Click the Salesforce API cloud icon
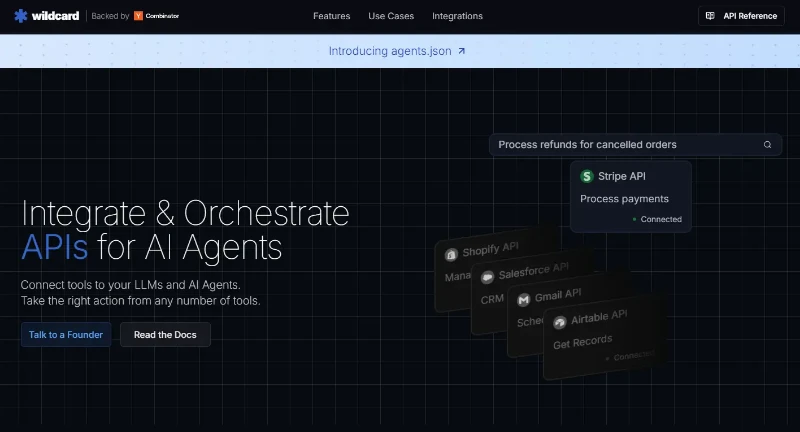This screenshot has width=800, height=432. tap(487, 277)
